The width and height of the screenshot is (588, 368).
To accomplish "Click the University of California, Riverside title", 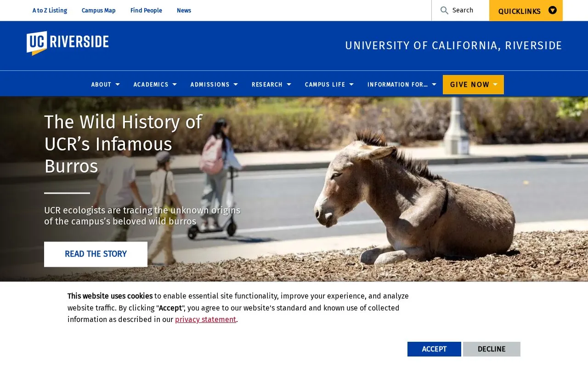I will [453, 46].
